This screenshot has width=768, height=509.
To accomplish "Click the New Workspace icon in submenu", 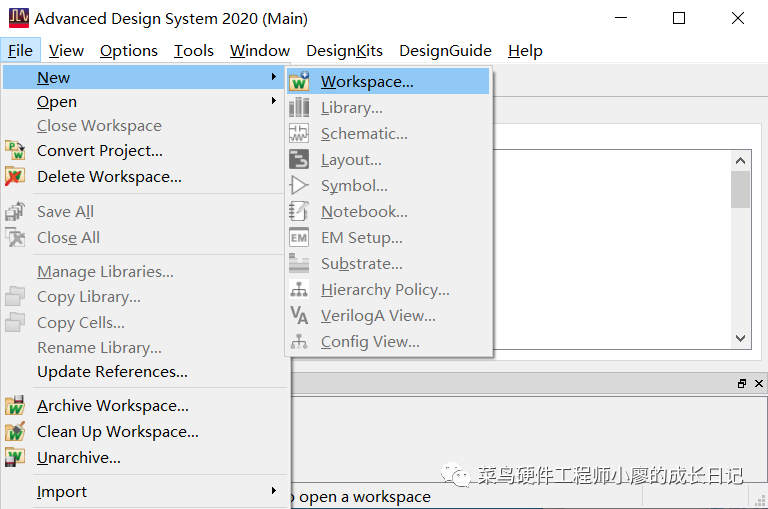I will point(299,81).
